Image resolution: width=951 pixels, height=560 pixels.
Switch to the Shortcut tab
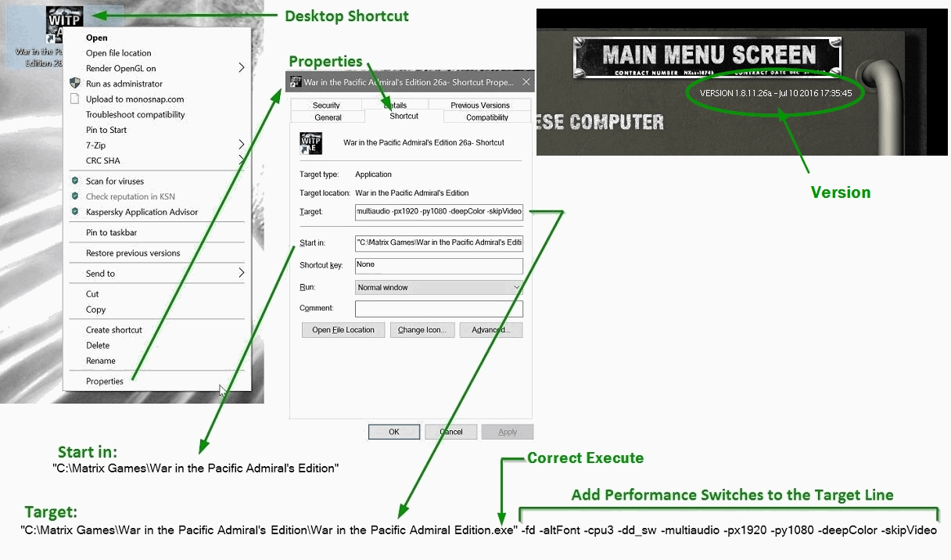click(404, 116)
